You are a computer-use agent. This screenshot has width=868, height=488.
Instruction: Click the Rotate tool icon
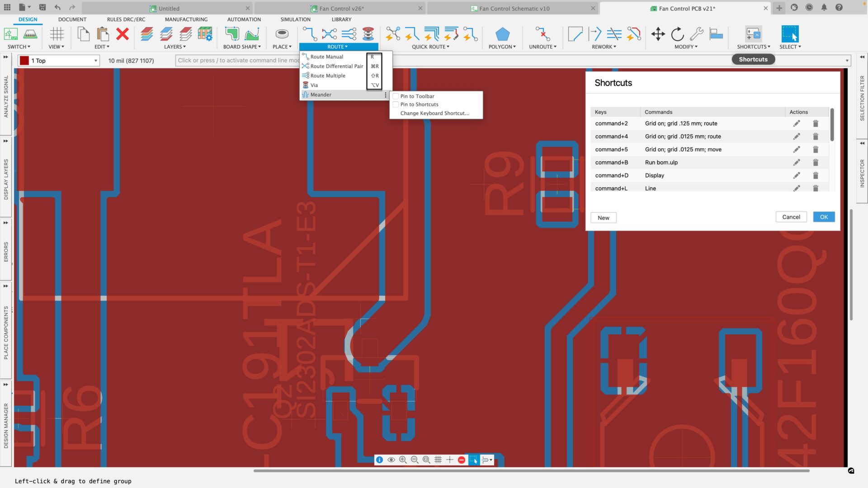tap(677, 34)
